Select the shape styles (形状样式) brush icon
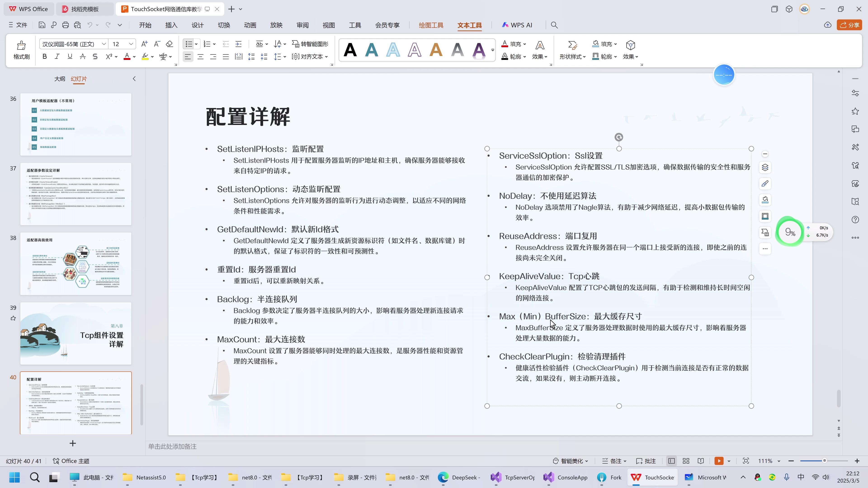The width and height of the screenshot is (868, 488). tap(573, 45)
